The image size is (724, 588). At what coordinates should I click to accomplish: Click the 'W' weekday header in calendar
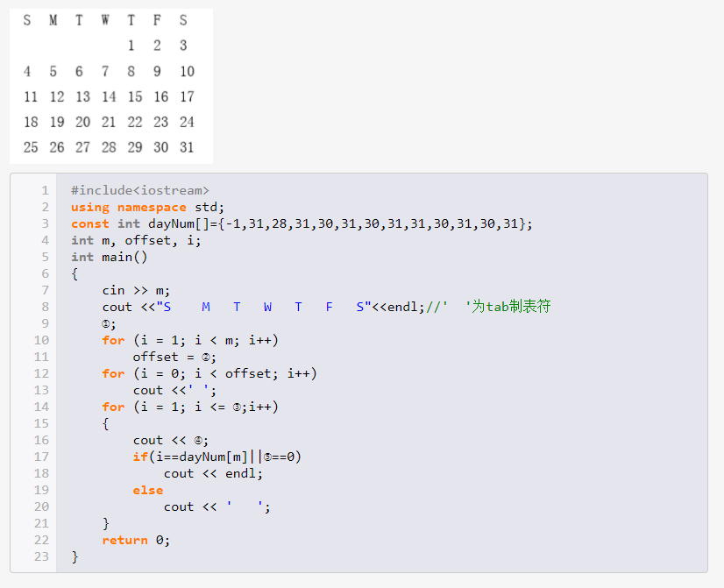[105, 20]
